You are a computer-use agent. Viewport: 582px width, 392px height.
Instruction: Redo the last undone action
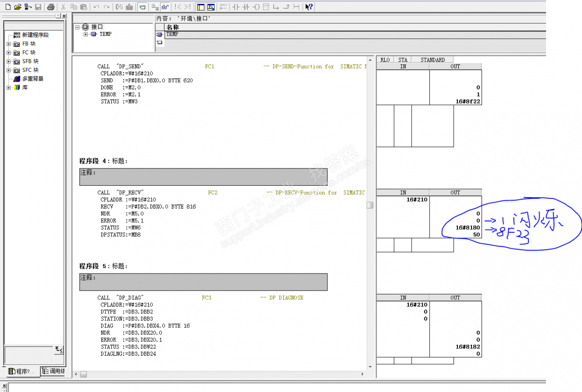(x=106, y=7)
